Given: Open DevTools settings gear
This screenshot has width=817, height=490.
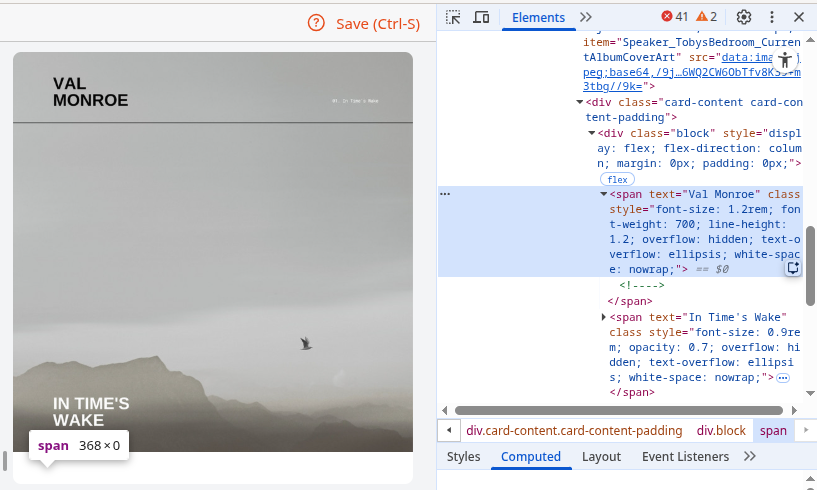Looking at the screenshot, I should click(x=744, y=17).
